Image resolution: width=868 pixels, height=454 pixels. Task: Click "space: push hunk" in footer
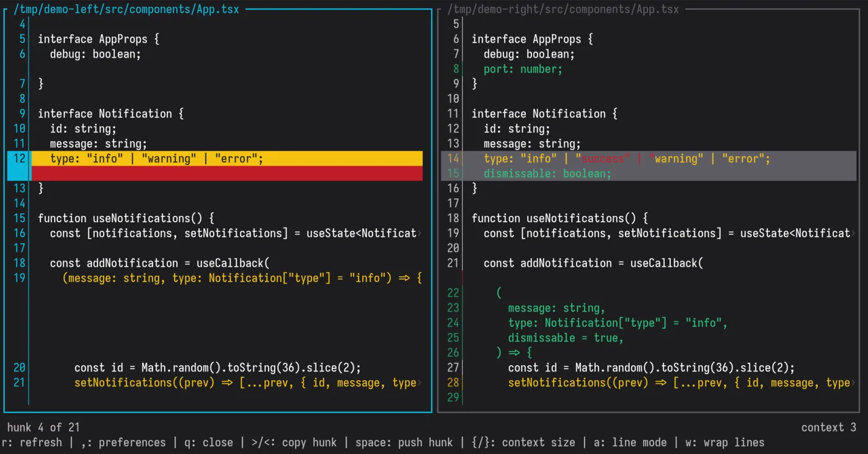tap(404, 442)
